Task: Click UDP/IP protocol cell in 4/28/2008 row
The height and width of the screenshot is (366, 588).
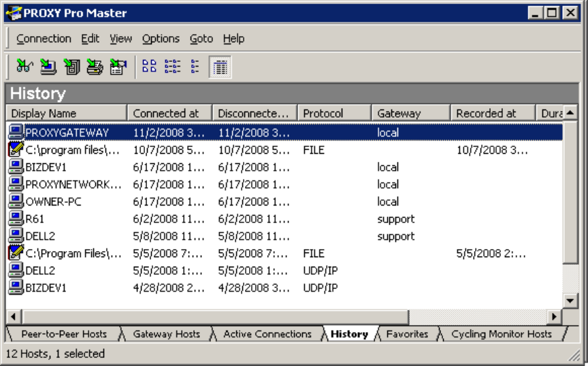Action: click(x=321, y=288)
